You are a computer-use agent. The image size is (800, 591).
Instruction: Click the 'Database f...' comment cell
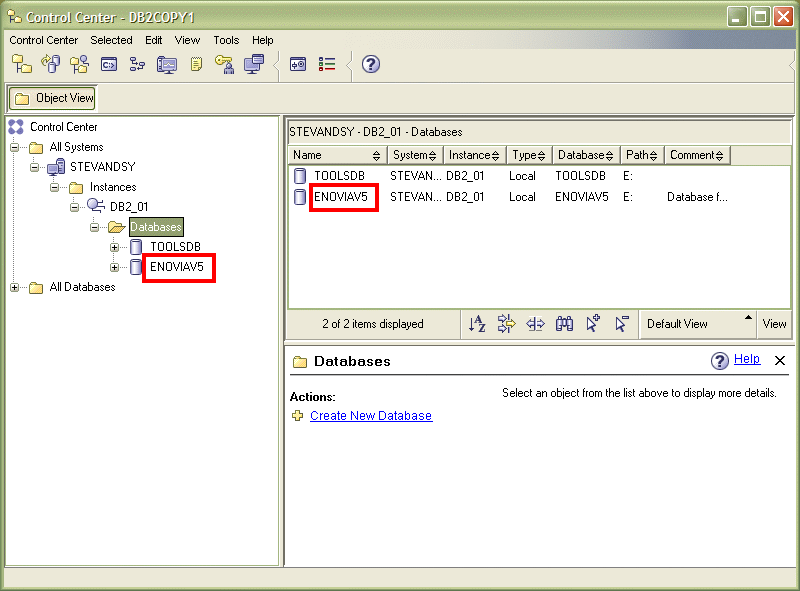click(x=697, y=197)
